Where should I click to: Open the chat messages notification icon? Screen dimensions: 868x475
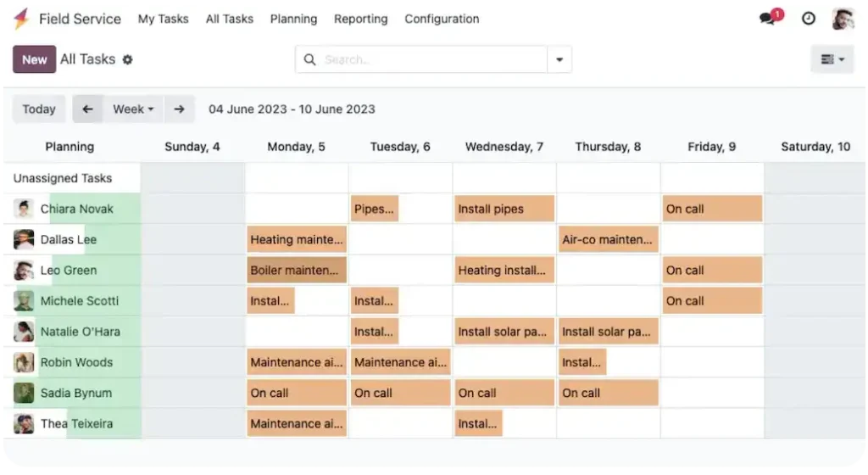769,19
